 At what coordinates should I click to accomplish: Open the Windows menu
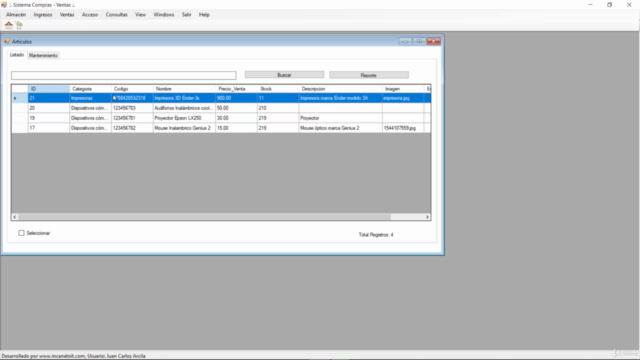(164, 15)
